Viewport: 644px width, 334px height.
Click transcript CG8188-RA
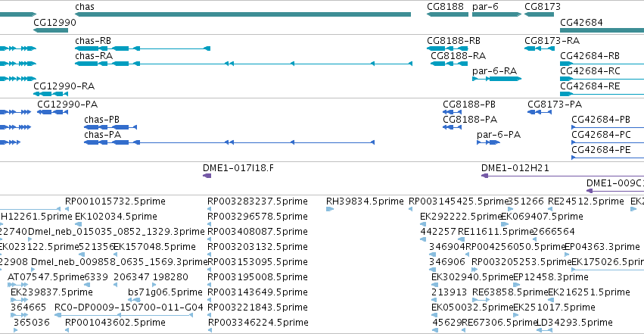click(x=458, y=56)
